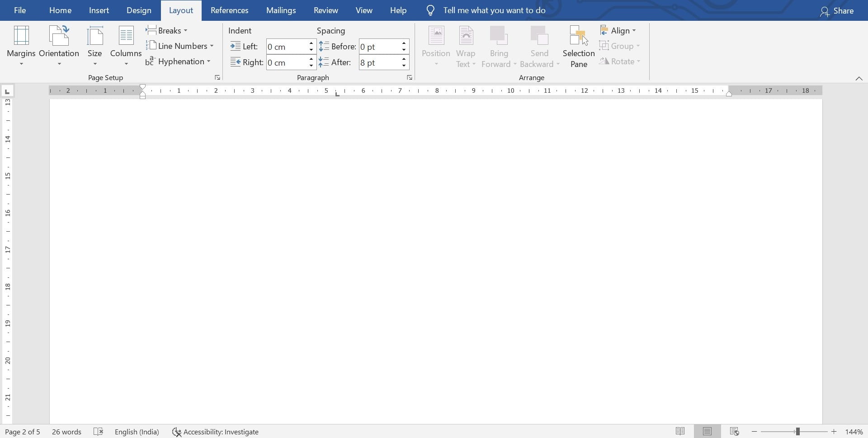The image size is (868, 438).
Task: Open the page Size menu
Action: [94, 46]
